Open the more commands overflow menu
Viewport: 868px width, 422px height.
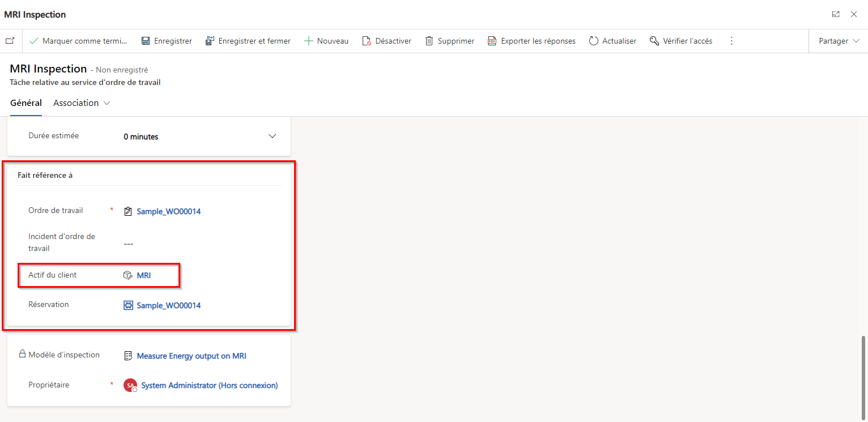click(x=731, y=40)
